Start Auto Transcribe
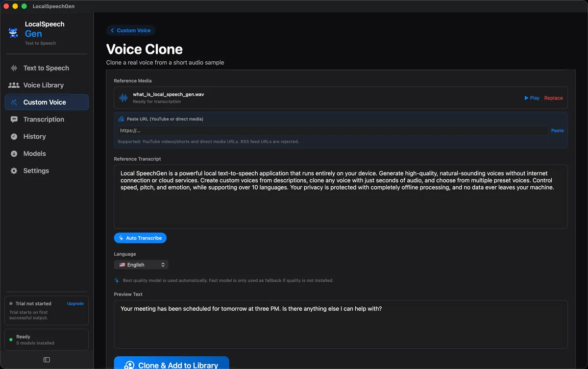588x369 pixels. pyautogui.click(x=140, y=238)
